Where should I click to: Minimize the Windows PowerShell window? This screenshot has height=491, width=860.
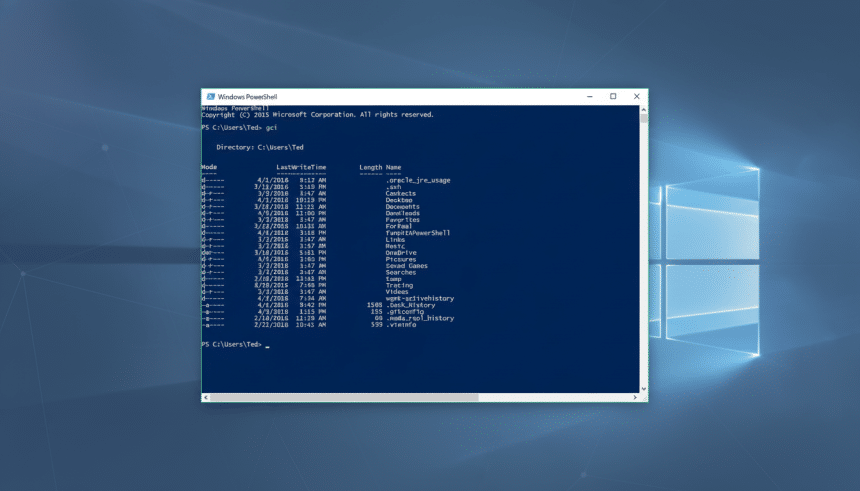click(x=586, y=97)
